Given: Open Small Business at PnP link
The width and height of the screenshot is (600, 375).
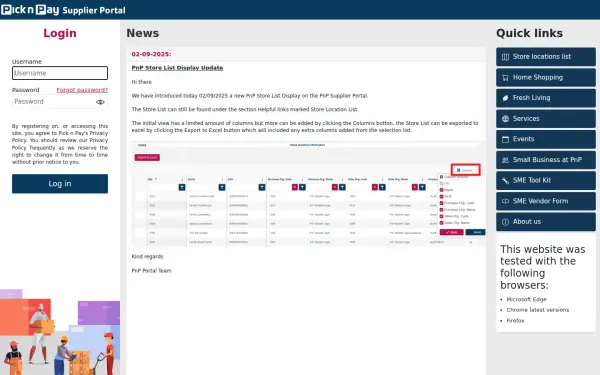Looking at the screenshot, I should [546, 160].
